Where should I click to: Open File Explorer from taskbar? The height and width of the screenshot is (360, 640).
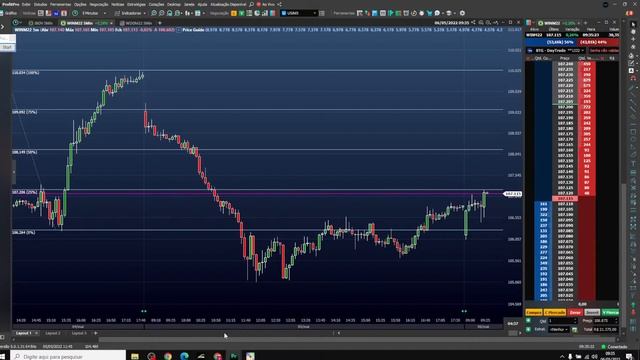click(x=135, y=356)
